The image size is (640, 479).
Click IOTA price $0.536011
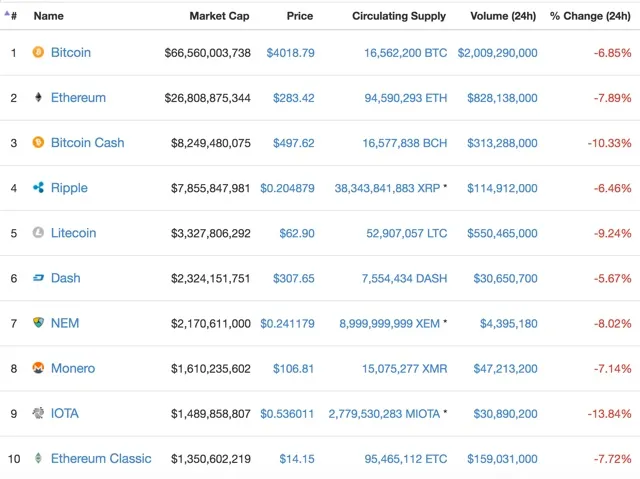[x=287, y=414]
